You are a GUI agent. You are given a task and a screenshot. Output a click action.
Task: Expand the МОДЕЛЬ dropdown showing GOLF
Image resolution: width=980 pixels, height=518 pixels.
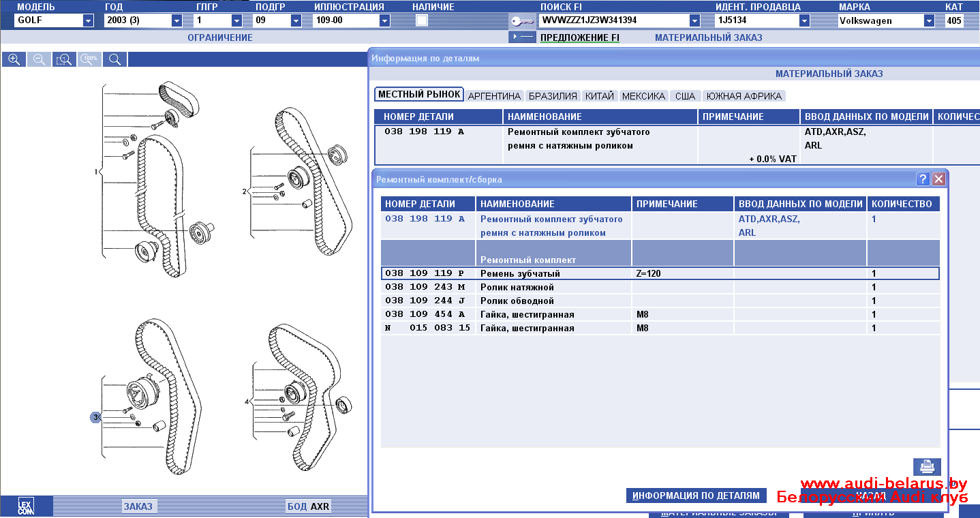click(x=88, y=20)
